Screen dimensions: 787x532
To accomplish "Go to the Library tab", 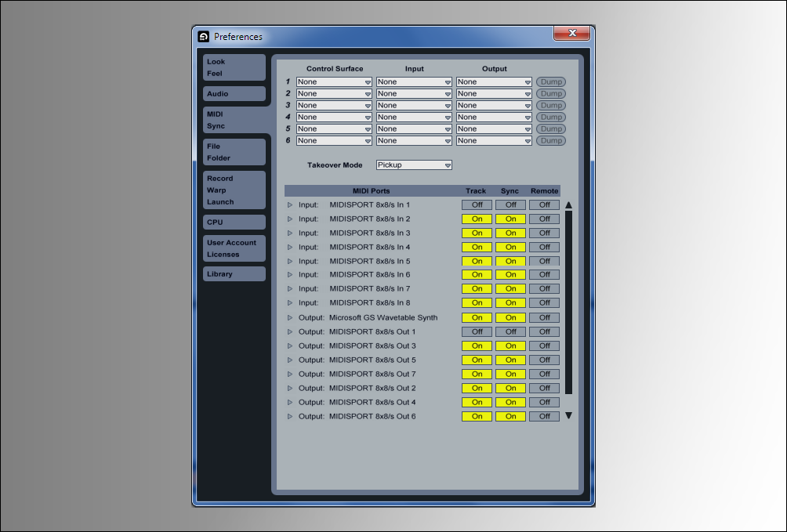I will 234,274.
